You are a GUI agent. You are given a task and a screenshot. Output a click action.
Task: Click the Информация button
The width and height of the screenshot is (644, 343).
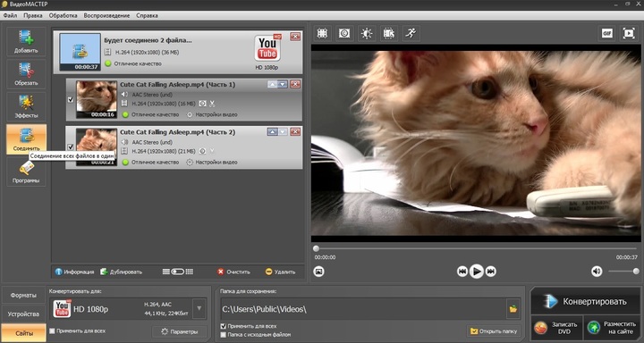75,272
